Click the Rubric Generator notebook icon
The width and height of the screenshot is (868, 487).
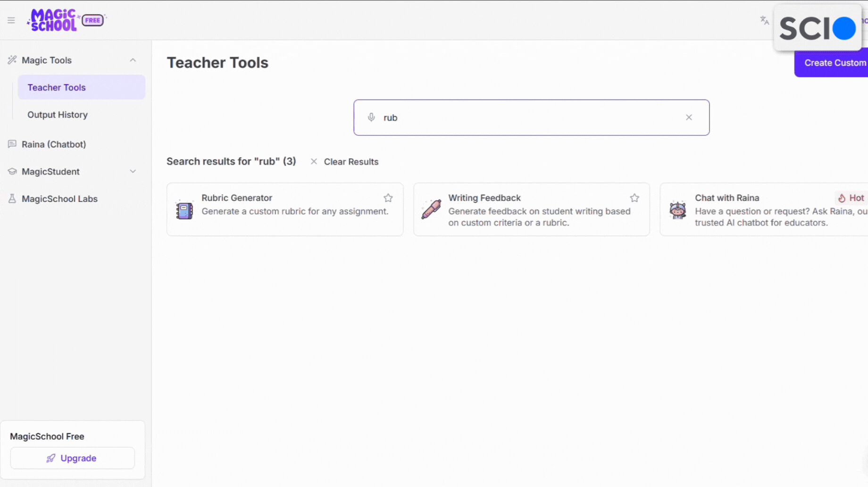[184, 210]
